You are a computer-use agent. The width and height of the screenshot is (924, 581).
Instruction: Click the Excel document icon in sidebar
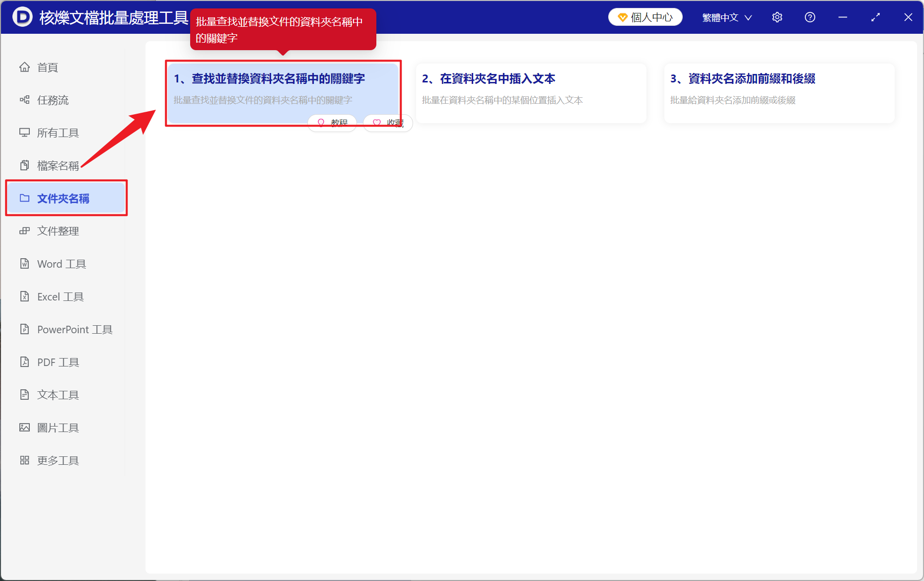(x=24, y=296)
